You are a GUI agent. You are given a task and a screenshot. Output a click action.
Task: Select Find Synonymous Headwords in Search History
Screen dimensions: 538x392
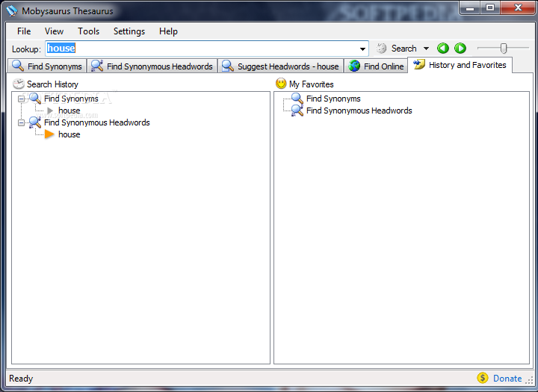(x=96, y=122)
